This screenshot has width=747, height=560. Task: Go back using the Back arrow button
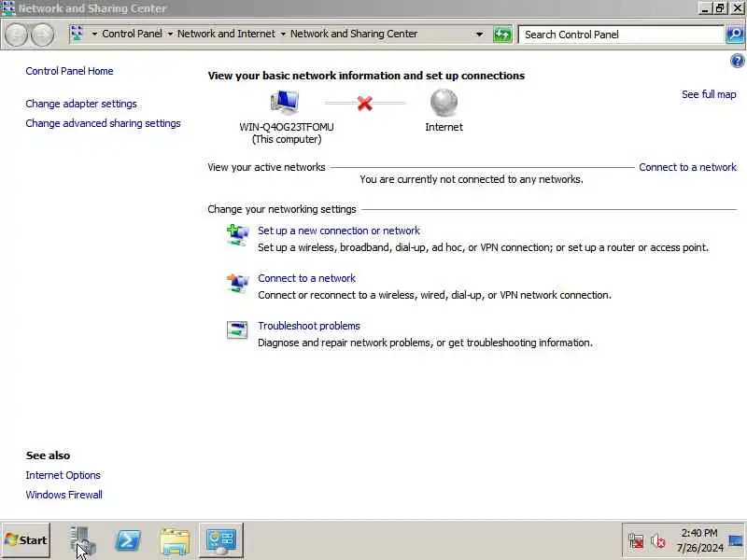pos(16,35)
